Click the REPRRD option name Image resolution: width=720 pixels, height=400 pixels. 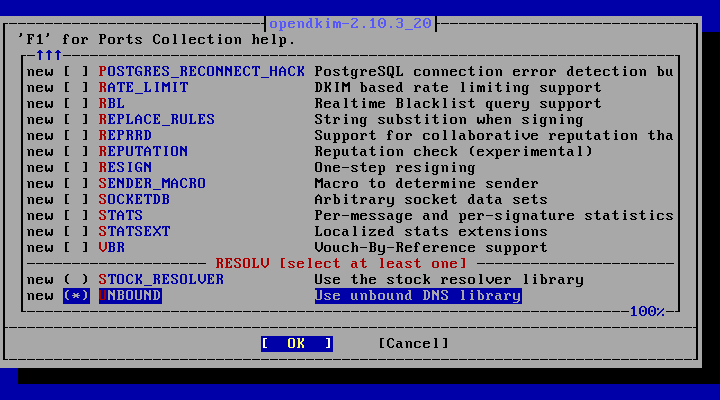point(125,136)
